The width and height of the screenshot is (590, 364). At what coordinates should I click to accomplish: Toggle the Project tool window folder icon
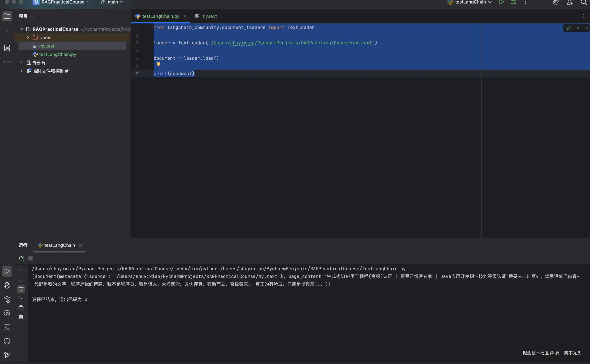(7, 16)
